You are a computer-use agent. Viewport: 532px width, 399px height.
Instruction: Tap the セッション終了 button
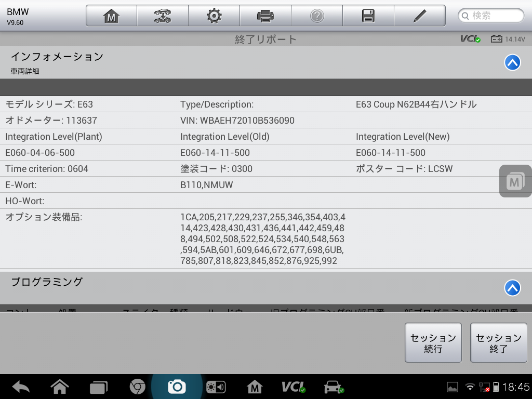(x=498, y=343)
